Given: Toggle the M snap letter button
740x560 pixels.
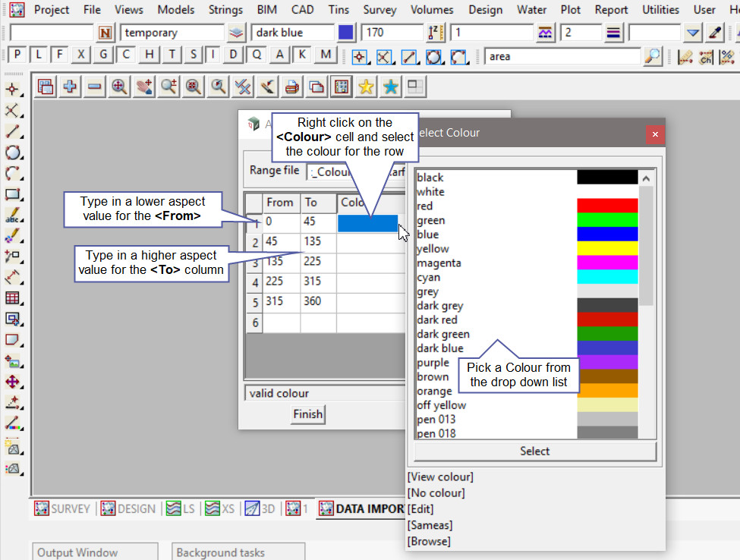Looking at the screenshot, I should [326, 55].
